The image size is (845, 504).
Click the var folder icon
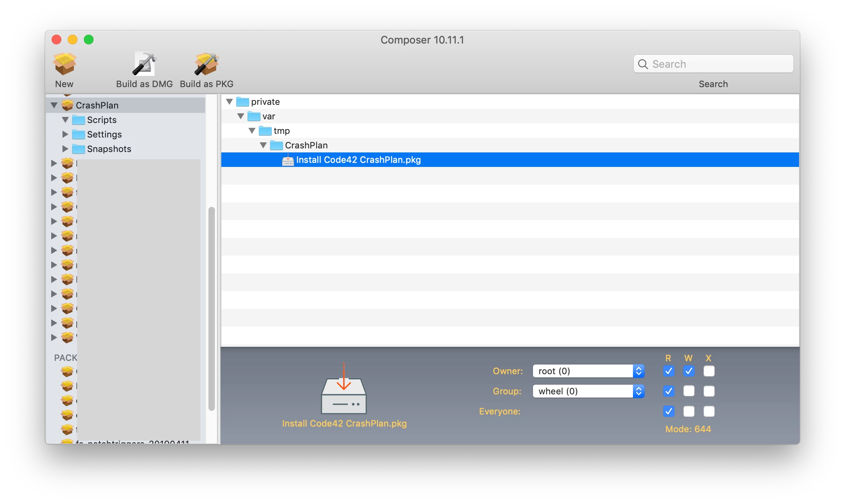pyautogui.click(x=254, y=116)
